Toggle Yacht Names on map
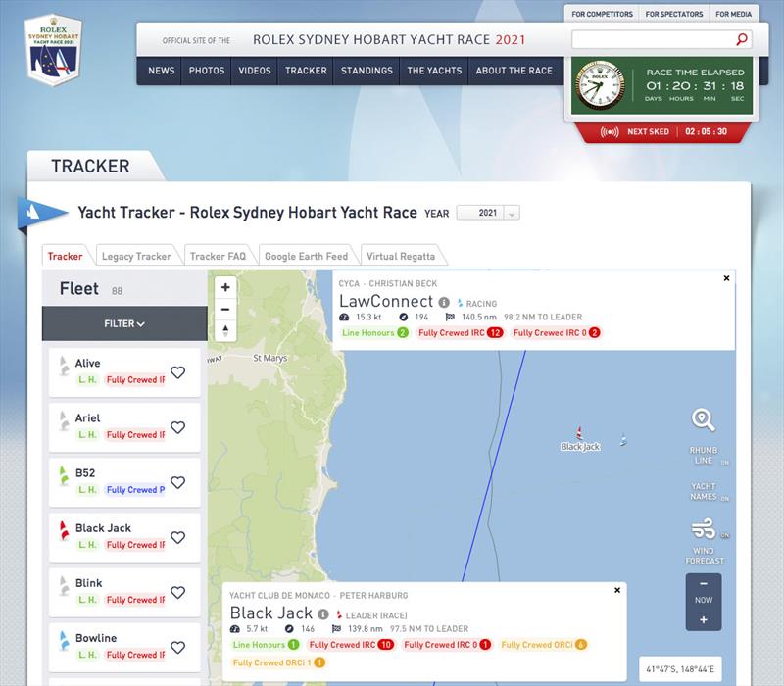This screenshot has height=686, width=784. (704, 491)
